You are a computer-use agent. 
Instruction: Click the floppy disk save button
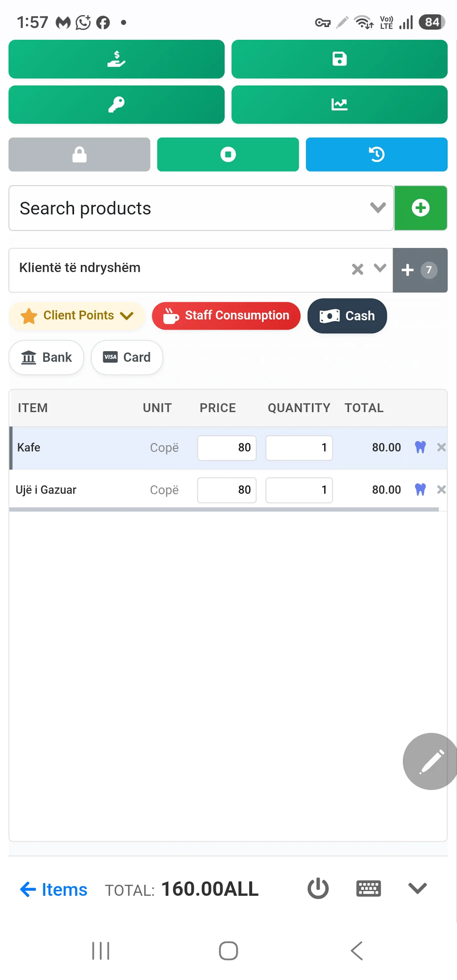(339, 59)
